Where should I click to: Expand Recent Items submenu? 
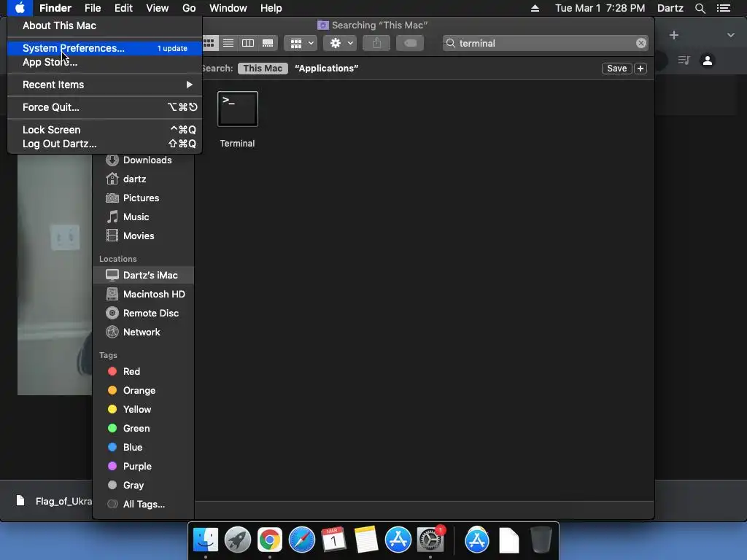(105, 85)
